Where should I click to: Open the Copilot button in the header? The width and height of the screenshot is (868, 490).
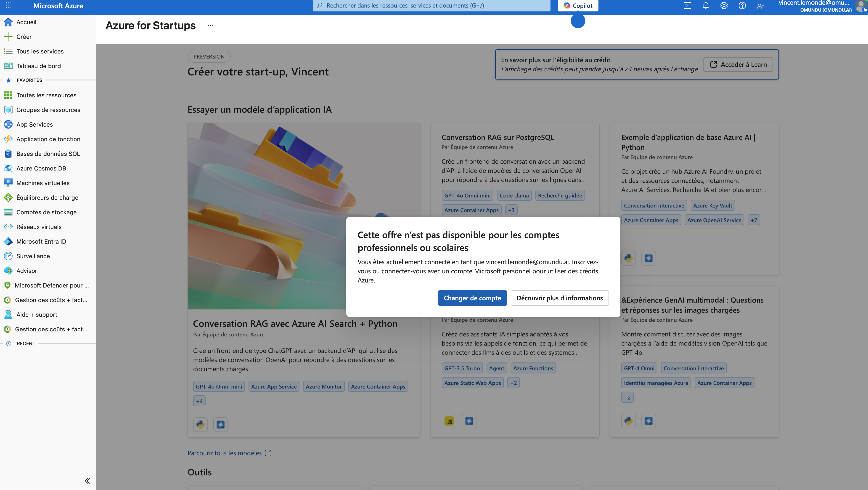tap(578, 6)
